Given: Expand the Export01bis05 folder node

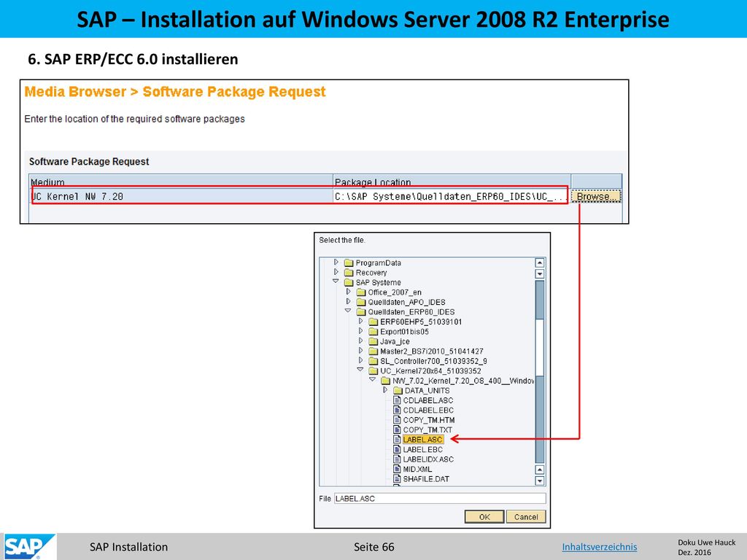Looking at the screenshot, I should 360,331.
